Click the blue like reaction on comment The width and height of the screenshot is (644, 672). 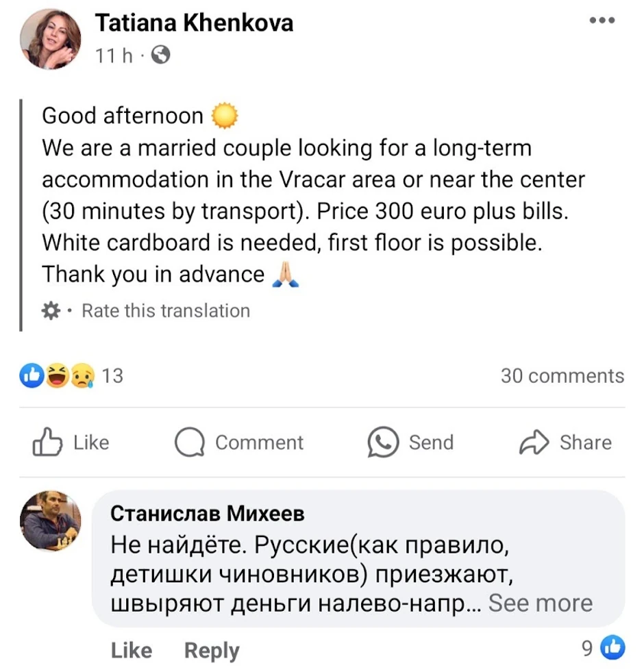pos(613,647)
